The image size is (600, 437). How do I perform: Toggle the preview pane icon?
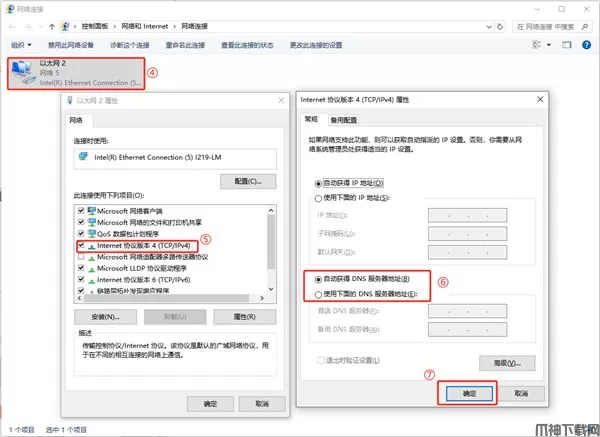click(x=567, y=45)
